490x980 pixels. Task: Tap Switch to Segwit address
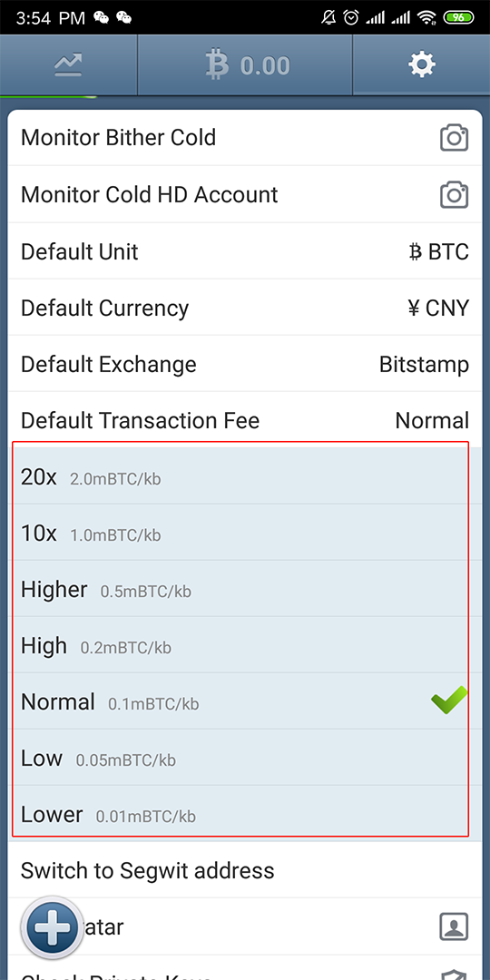(x=245, y=870)
